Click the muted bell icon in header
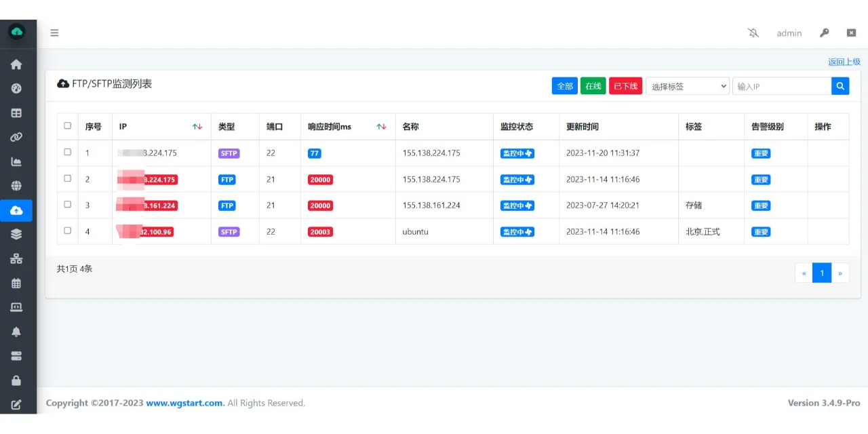This screenshot has width=868, height=434. [x=753, y=33]
